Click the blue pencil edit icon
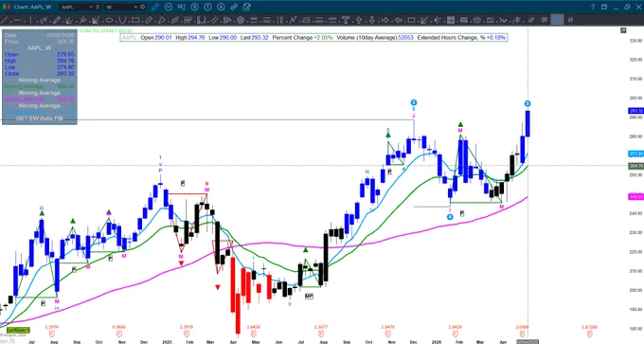 [155, 7]
